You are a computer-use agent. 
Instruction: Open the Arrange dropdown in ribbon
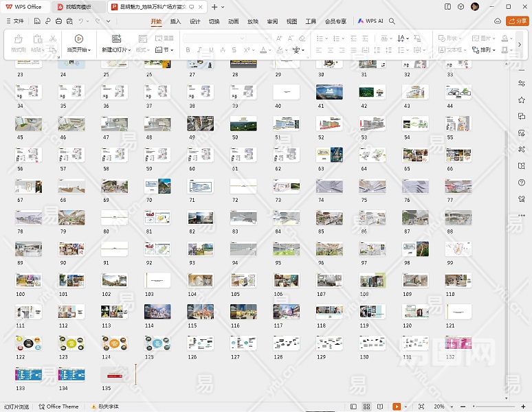487,50
